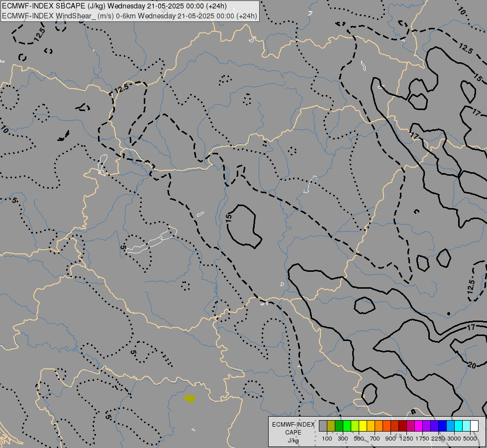Click the ECMWF-INDEX legend title
The width and height of the screenshot is (487, 448).
[x=293, y=425]
